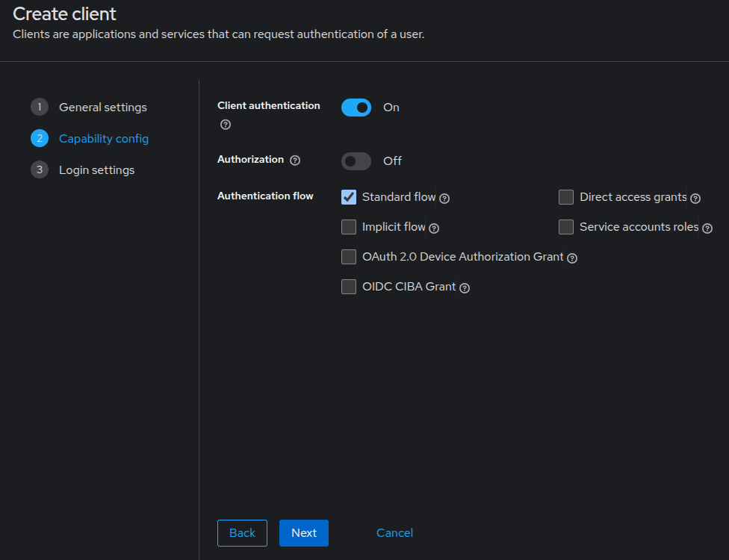This screenshot has height=560, width=729.
Task: Click help icon next to Authorization
Action: [x=295, y=161]
